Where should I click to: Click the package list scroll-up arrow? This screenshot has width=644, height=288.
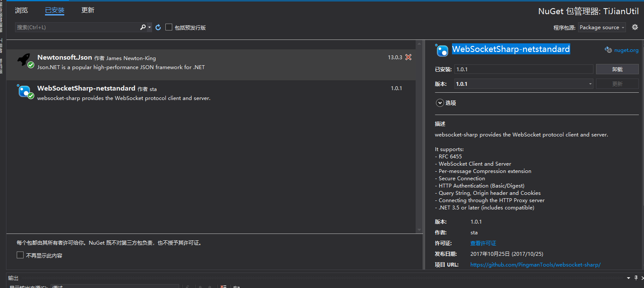tap(419, 44)
